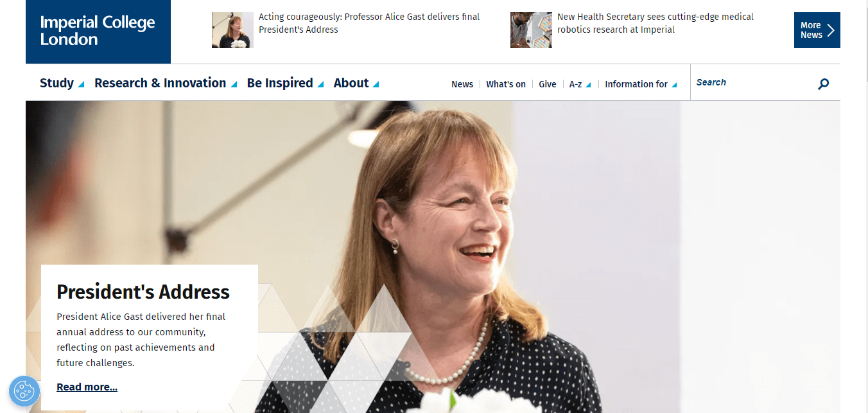Expand the About menu arrow
The height and width of the screenshot is (413, 868).
coord(376,84)
